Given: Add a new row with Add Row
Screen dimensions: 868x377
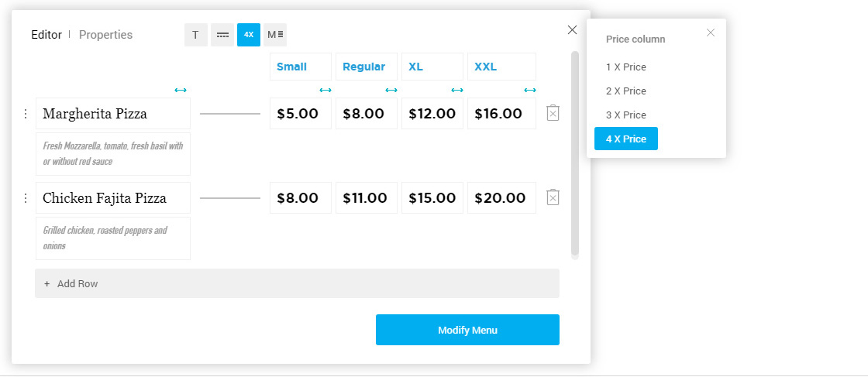Looking at the screenshot, I should (298, 283).
